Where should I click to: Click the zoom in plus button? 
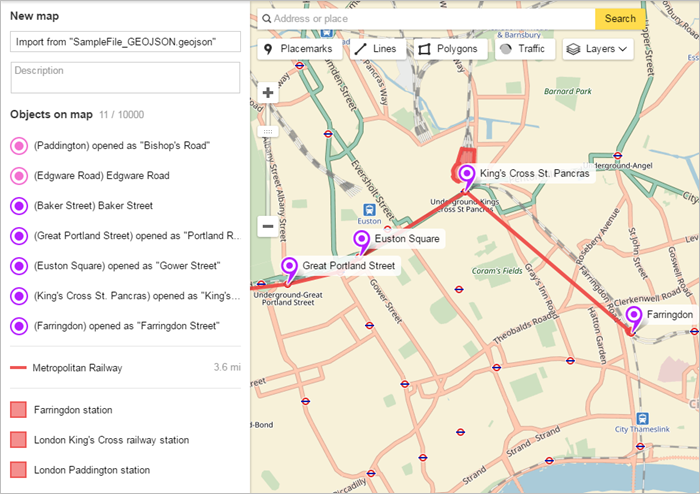pos(268,93)
